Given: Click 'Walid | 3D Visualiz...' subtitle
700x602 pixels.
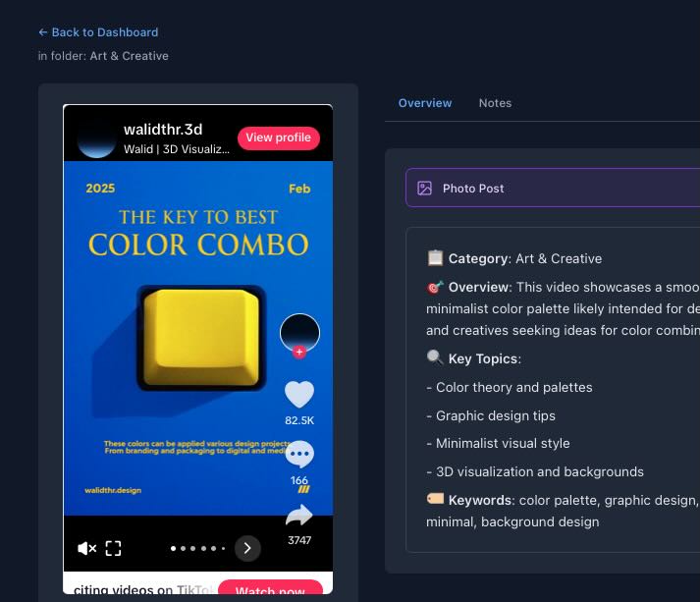Looking at the screenshot, I should [x=177, y=149].
